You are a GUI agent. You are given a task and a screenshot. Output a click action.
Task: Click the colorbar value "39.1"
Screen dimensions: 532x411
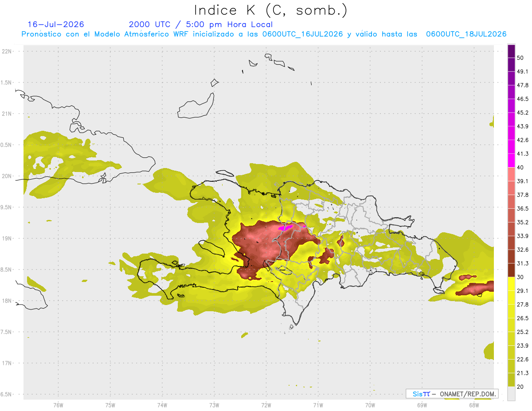coord(523,181)
